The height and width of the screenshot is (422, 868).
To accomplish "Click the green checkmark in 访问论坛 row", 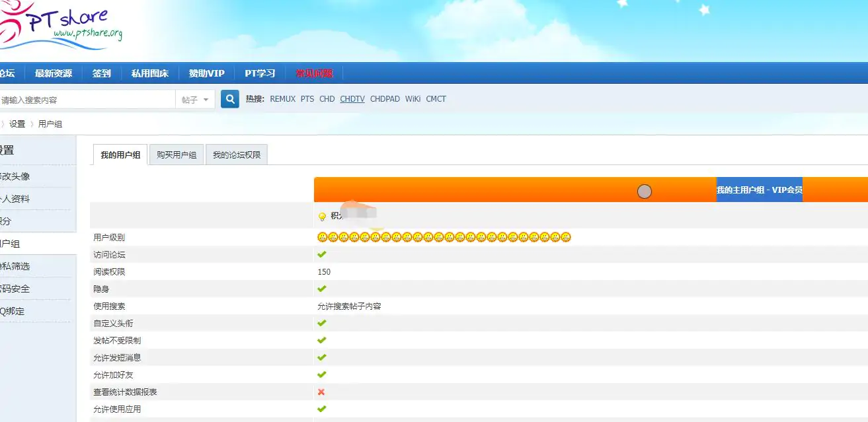I will click(x=322, y=254).
